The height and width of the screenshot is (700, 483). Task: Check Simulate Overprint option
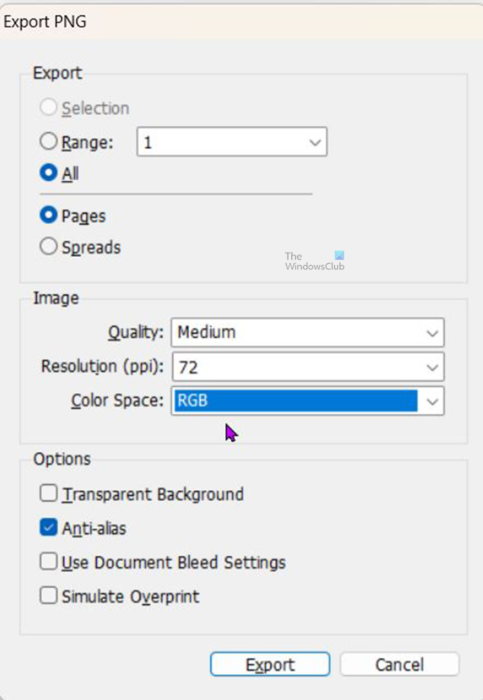(x=48, y=596)
